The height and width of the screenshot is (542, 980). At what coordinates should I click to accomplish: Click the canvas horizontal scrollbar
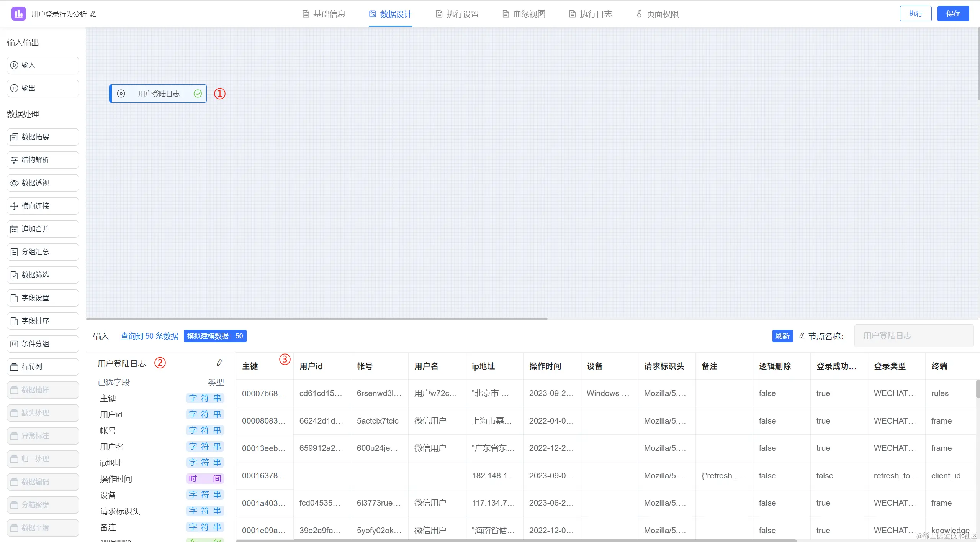click(x=317, y=319)
